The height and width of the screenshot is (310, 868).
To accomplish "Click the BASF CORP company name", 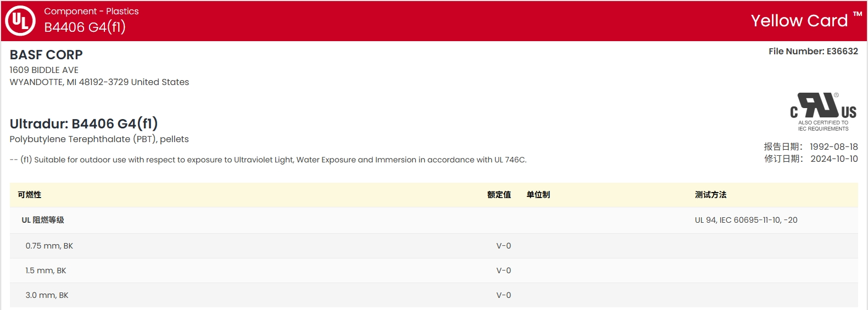I will click(46, 55).
